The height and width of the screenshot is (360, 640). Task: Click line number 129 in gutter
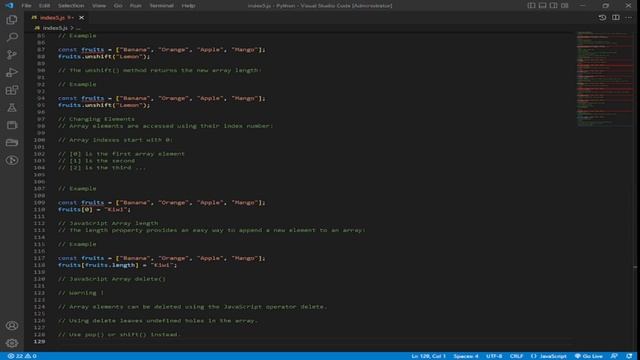click(x=40, y=341)
